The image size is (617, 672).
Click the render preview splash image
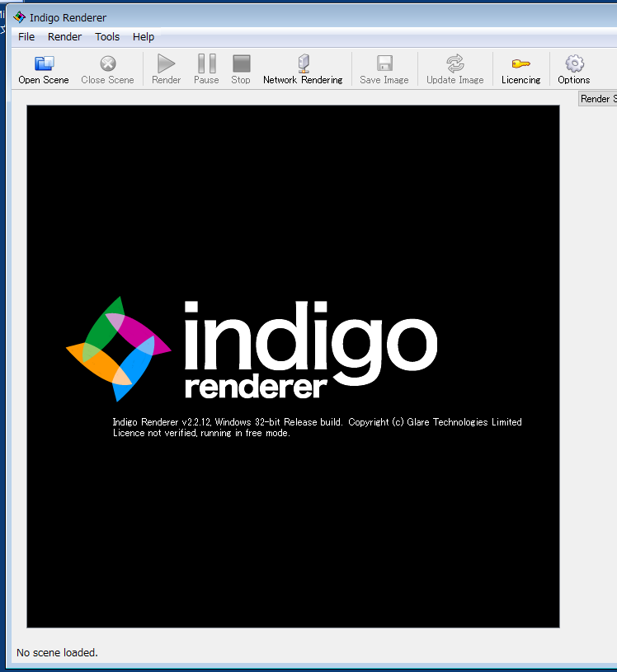tap(293, 366)
